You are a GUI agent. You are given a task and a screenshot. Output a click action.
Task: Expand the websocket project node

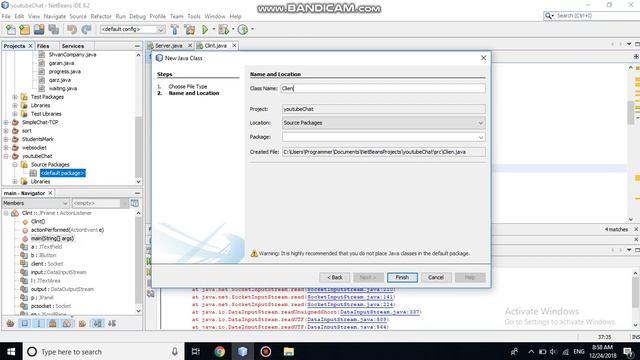(6, 147)
